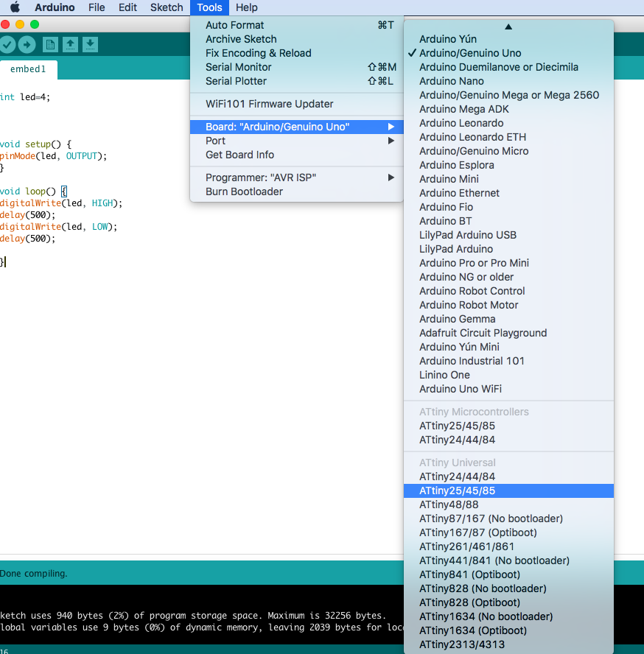
Task: Expand the Programmer AVR ISP submenu
Action: (297, 177)
